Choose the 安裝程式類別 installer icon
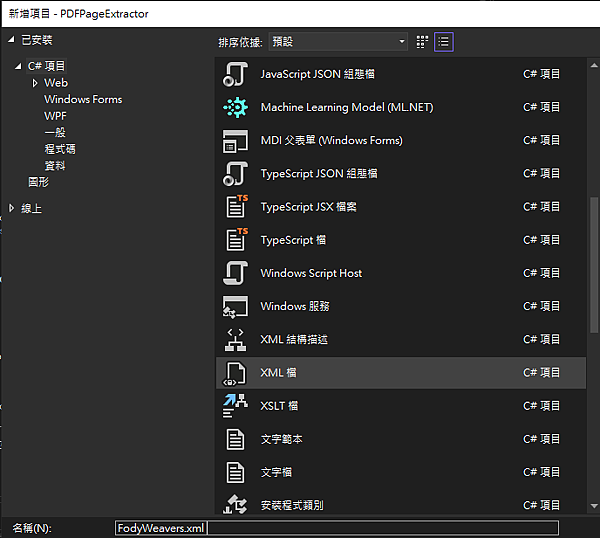Viewport: 600px width, 538px height. tap(235, 505)
